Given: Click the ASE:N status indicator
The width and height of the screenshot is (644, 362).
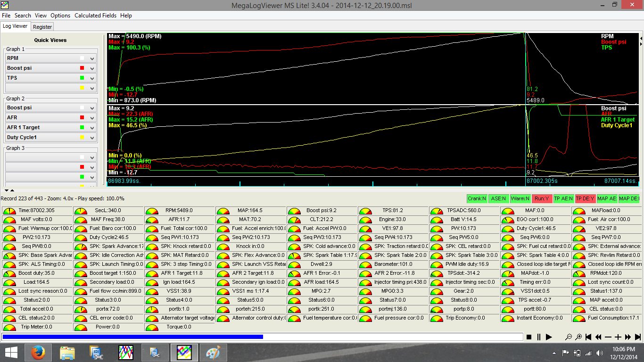Looking at the screenshot, I should tap(499, 199).
